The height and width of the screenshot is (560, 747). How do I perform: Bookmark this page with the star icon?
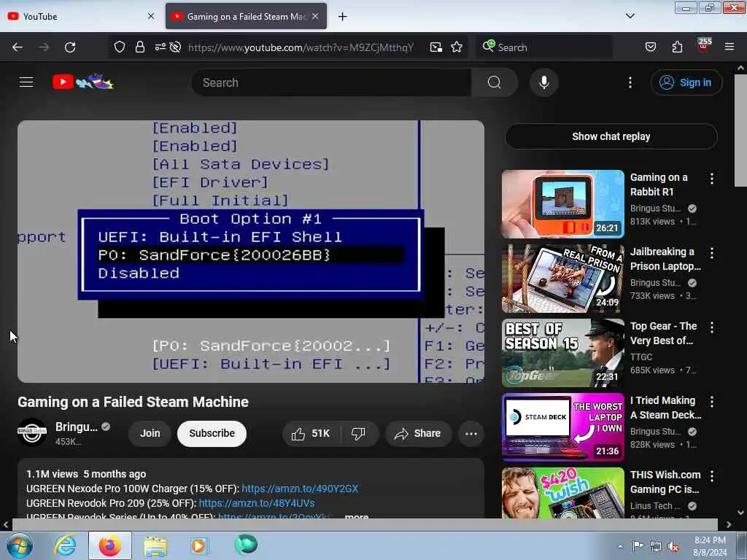[x=457, y=47]
